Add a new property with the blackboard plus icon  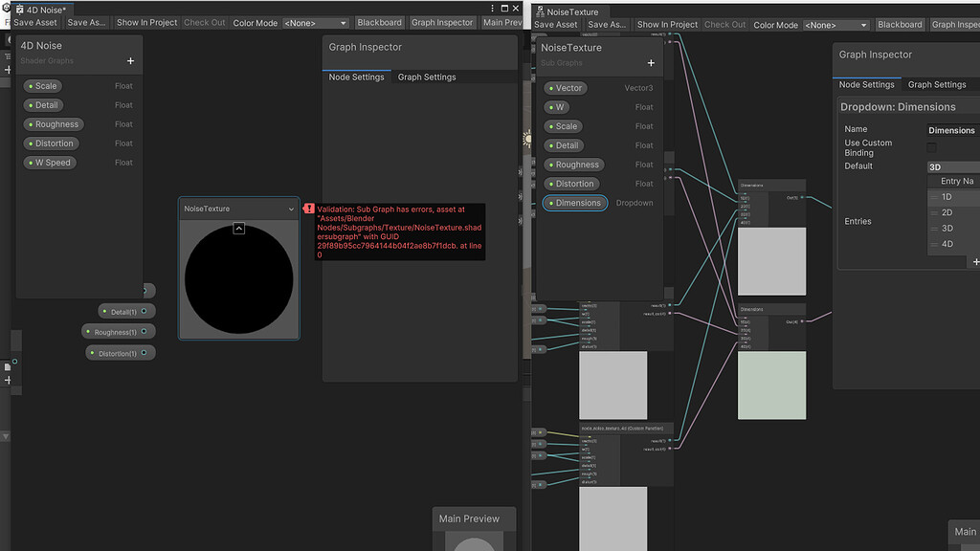pos(129,59)
